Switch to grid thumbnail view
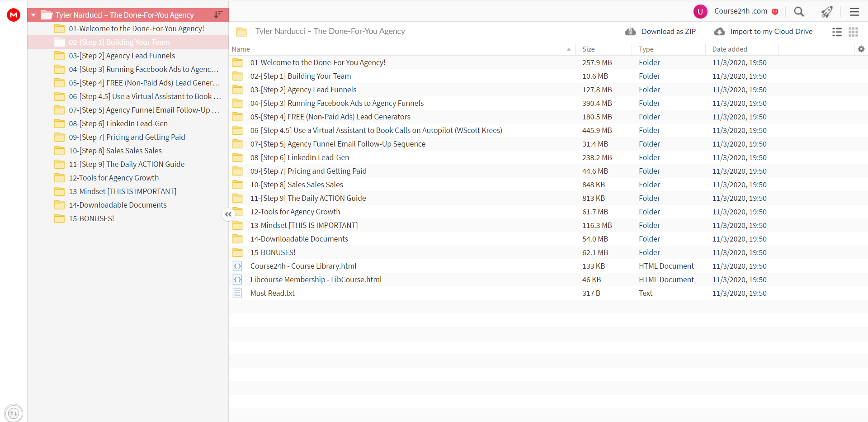Screen dimensions: 868x422 click(x=853, y=32)
